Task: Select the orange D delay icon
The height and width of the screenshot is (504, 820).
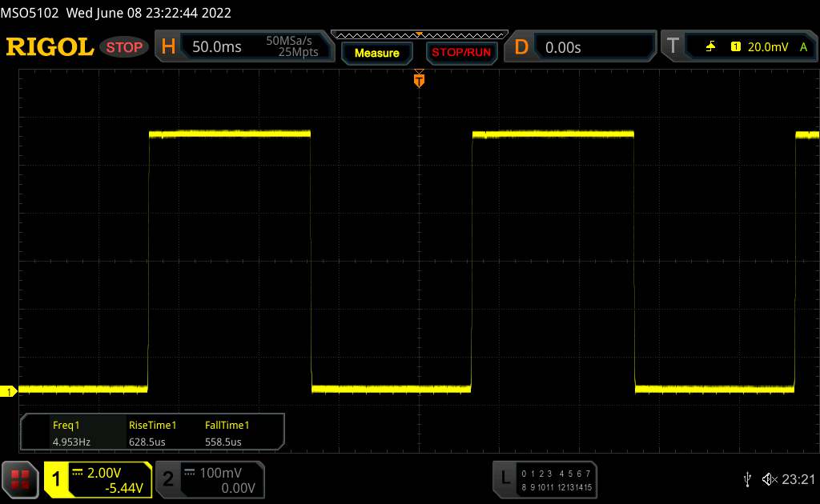Action: [x=521, y=47]
